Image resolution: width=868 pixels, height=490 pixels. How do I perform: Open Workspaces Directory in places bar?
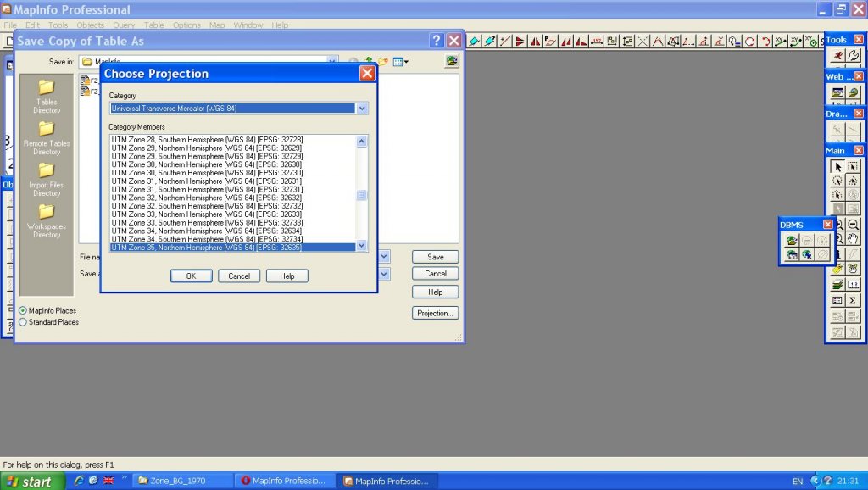coord(47,221)
